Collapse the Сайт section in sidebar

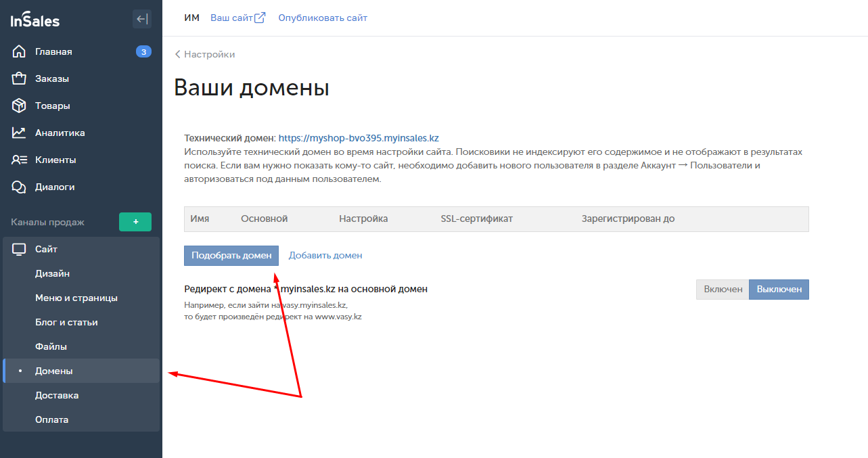click(81, 249)
